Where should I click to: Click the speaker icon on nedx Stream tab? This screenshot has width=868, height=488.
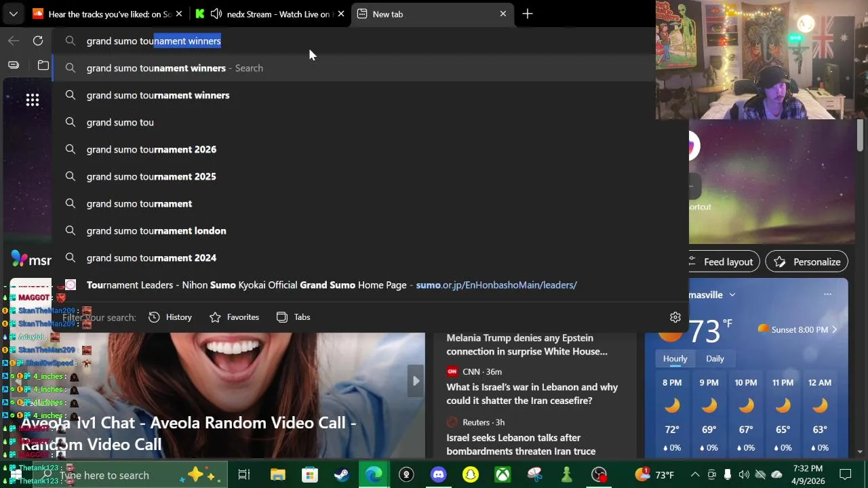[x=216, y=14]
